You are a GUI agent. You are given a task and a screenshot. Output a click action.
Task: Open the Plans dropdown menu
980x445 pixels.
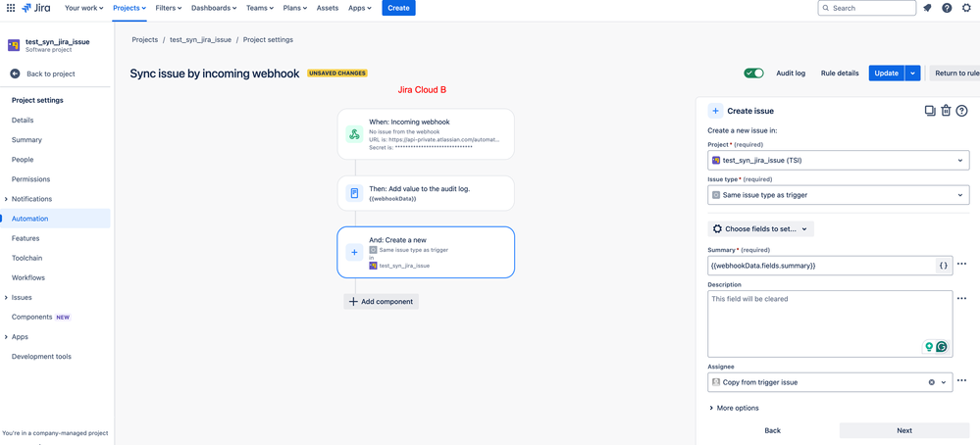point(295,8)
